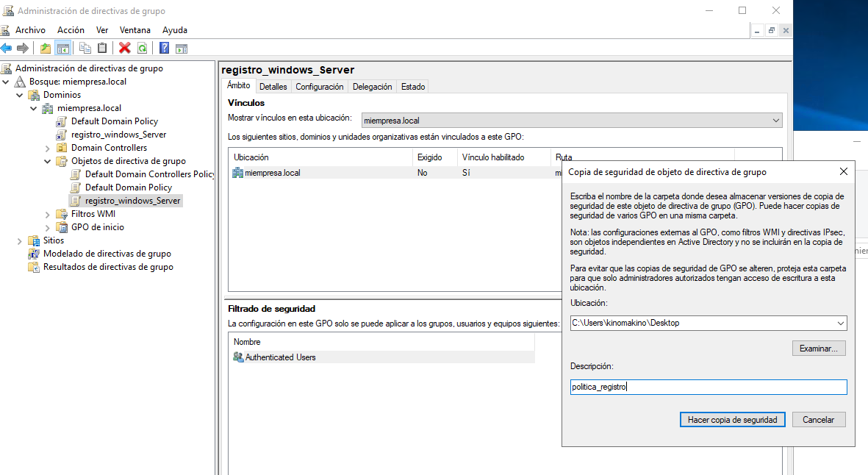Expand the Sitios tree node
Image resolution: width=868 pixels, height=475 pixels.
(x=20, y=240)
